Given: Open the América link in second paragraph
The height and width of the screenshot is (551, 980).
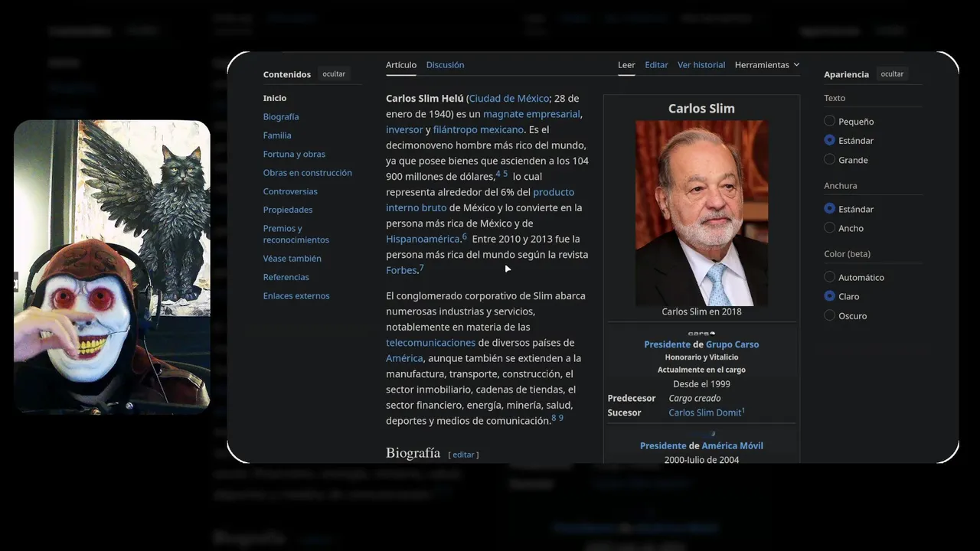Looking at the screenshot, I should point(404,358).
